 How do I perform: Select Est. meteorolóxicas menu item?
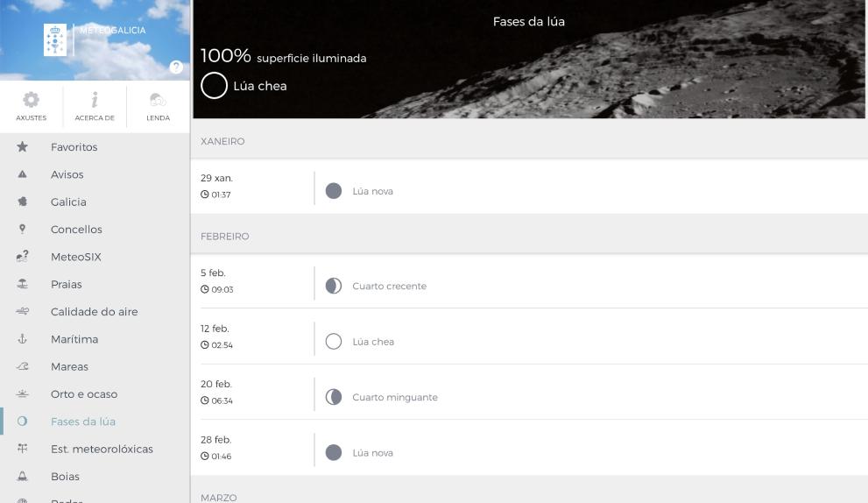point(102,449)
